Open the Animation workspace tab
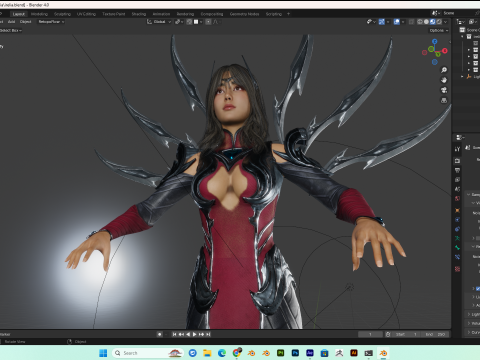Viewport: 480px width, 360px height. [161, 14]
